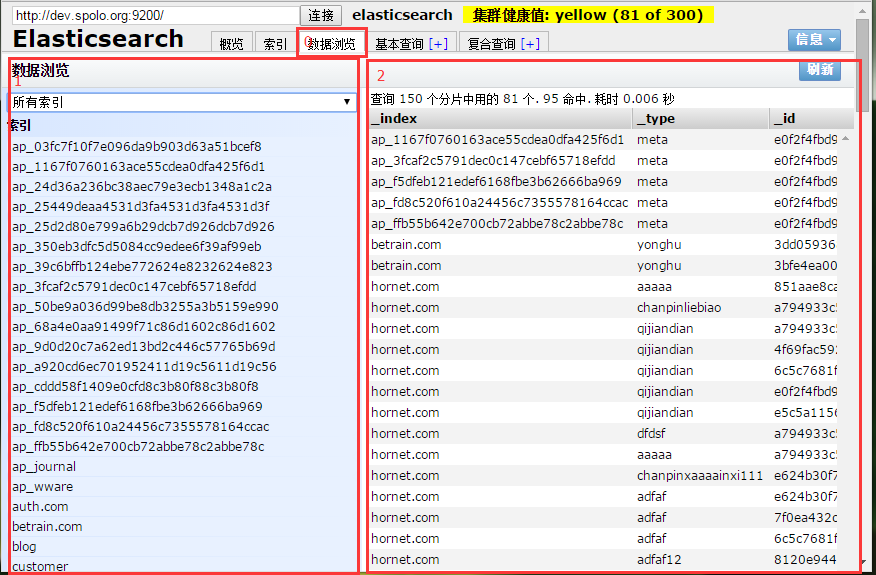Screen dimensions: 876x575
Task: Sort by the _type column header
Action: [x=701, y=118]
